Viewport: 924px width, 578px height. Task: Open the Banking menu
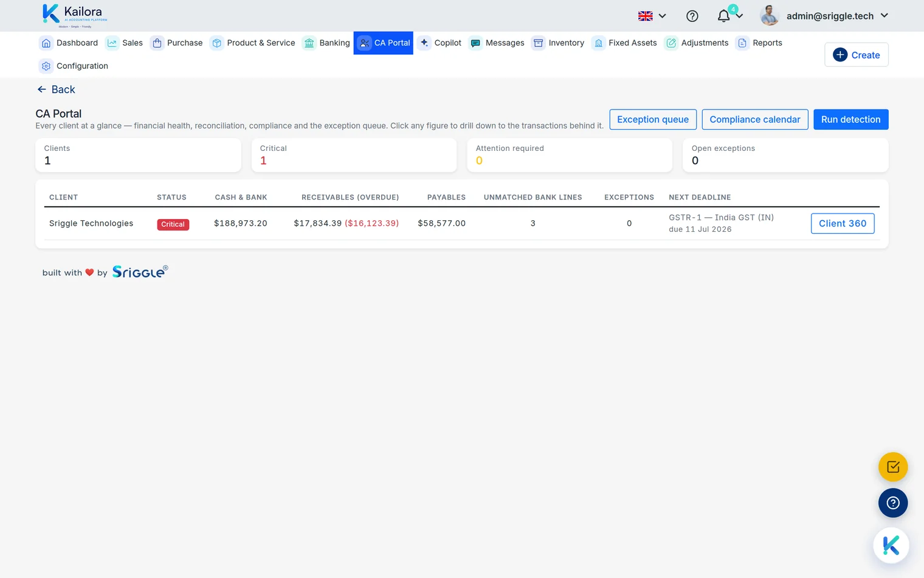tap(326, 43)
